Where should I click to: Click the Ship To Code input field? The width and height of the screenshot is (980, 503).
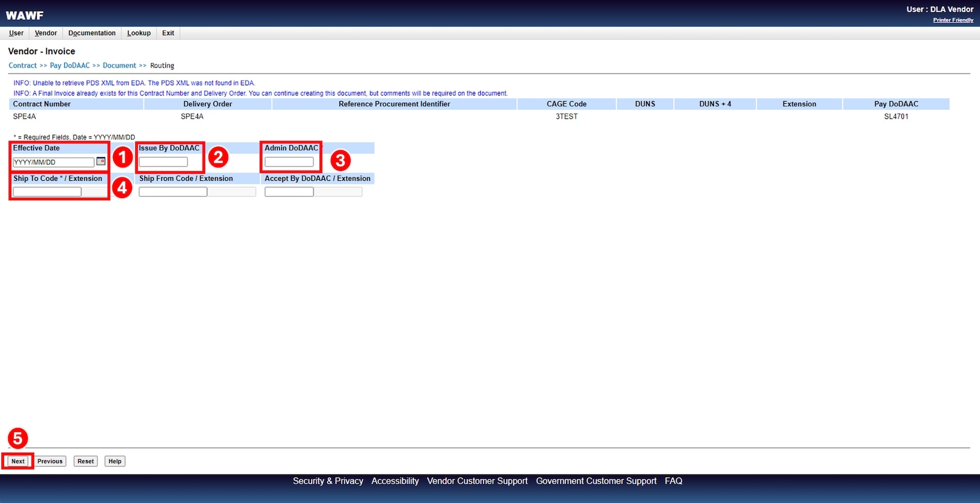[47, 192]
